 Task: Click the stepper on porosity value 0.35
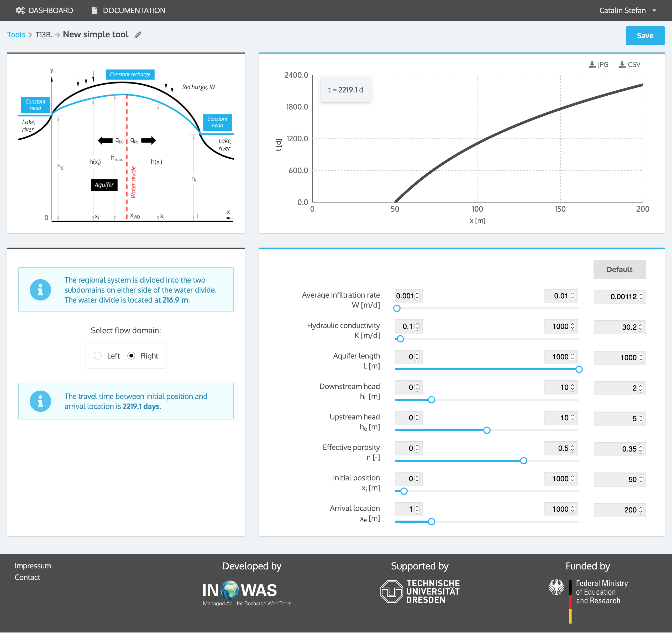click(x=640, y=449)
